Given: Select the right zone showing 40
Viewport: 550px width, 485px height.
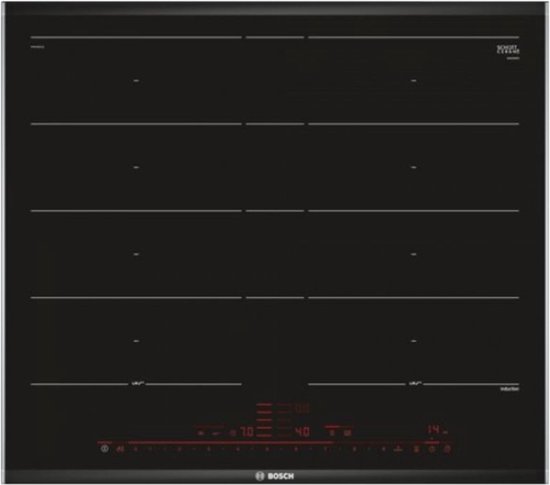Looking at the screenshot, I should click(x=302, y=432).
